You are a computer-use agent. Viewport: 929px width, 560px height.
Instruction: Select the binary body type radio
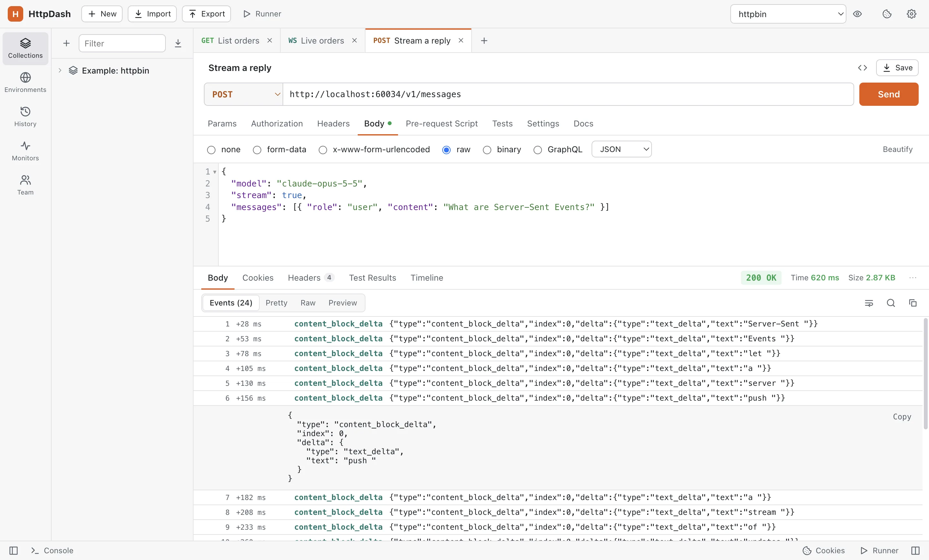pos(487,150)
